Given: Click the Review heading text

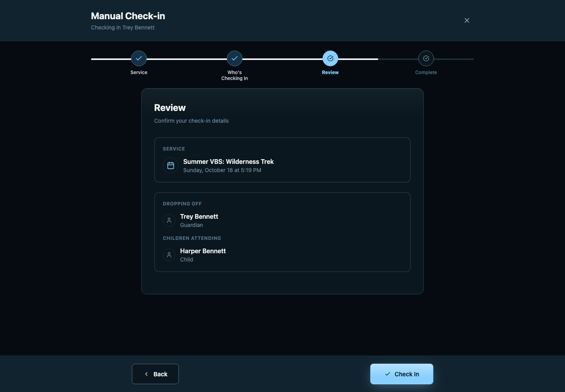Looking at the screenshot, I should click(x=170, y=108).
